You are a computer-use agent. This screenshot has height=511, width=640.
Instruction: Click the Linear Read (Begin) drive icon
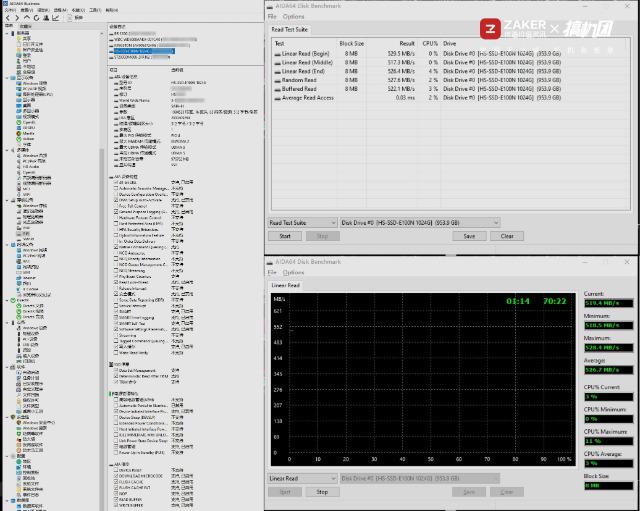278,54
